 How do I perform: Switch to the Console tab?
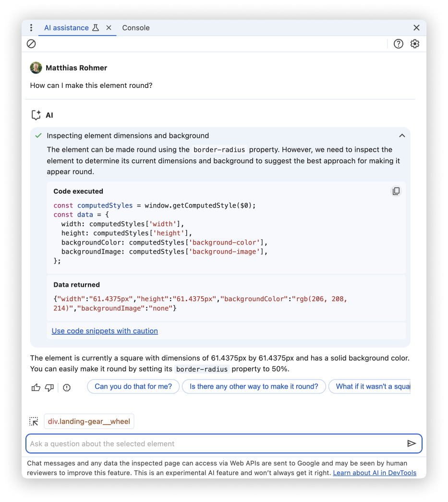[x=136, y=27]
